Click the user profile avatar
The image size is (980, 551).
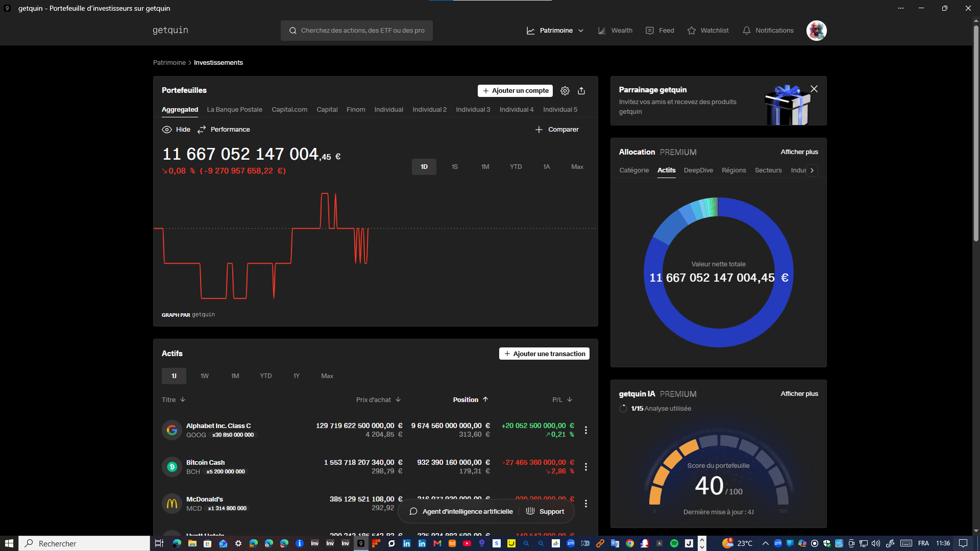(x=816, y=31)
